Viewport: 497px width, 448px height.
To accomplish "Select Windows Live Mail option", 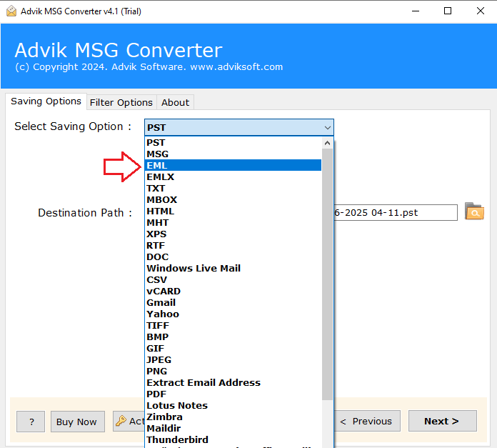I will pos(233,268).
